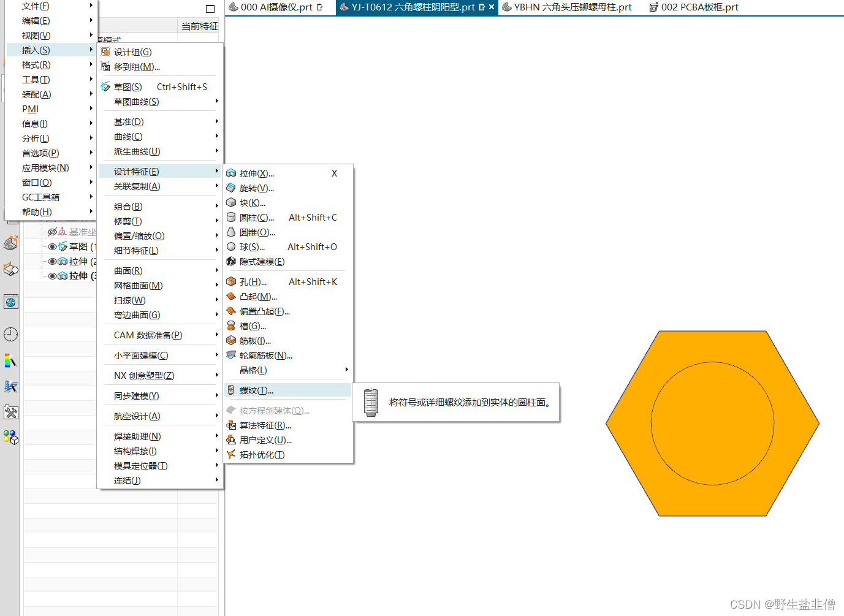This screenshot has width=844, height=616.
Task: Expand the 关联复制(A) submenu
Action: (x=160, y=186)
